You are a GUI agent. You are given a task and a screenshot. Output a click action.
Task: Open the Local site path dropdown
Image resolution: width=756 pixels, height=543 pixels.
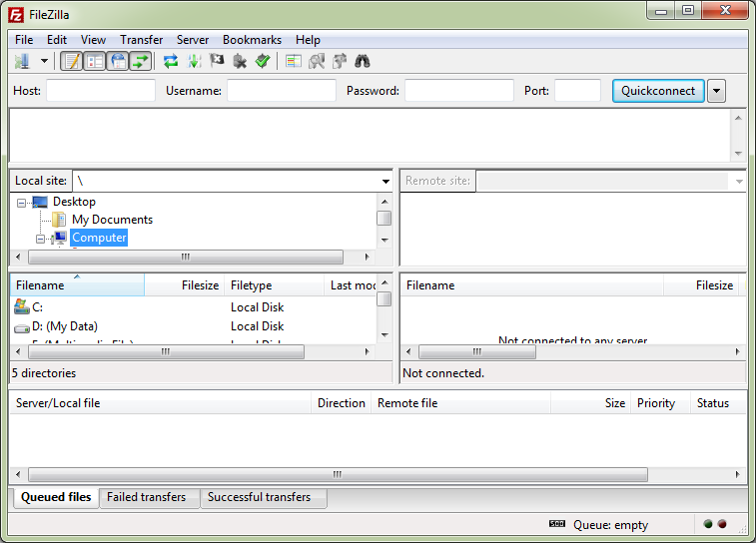click(385, 181)
